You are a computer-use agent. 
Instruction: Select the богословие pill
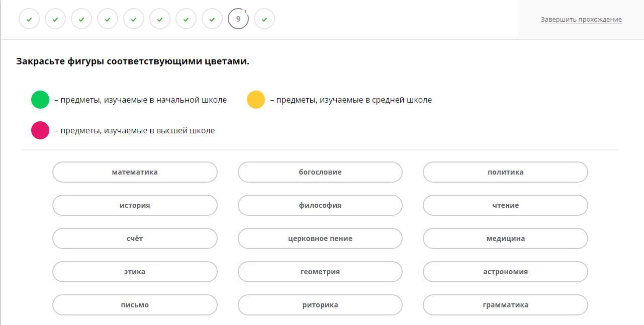click(320, 172)
